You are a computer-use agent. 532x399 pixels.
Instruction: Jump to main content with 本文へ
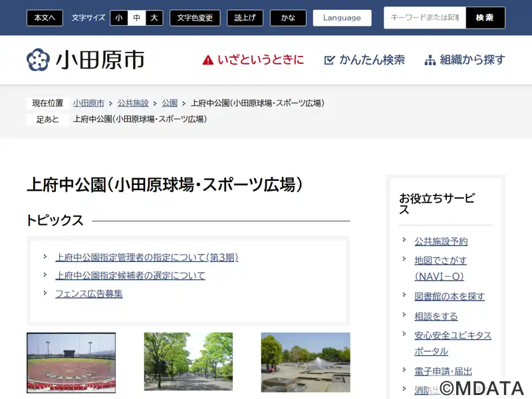click(x=45, y=18)
